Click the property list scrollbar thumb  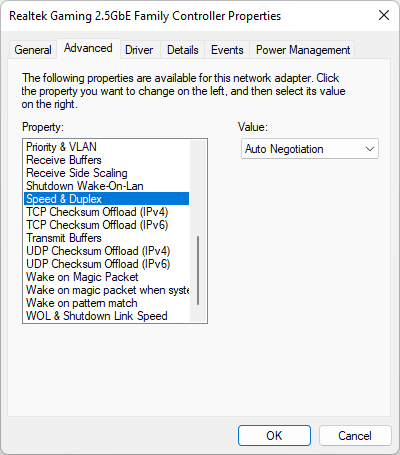tap(198, 270)
